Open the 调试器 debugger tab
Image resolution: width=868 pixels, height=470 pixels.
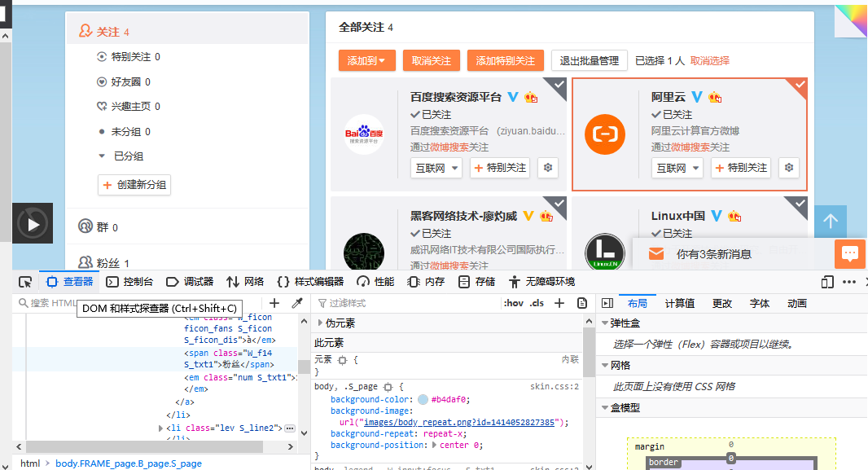(190, 282)
